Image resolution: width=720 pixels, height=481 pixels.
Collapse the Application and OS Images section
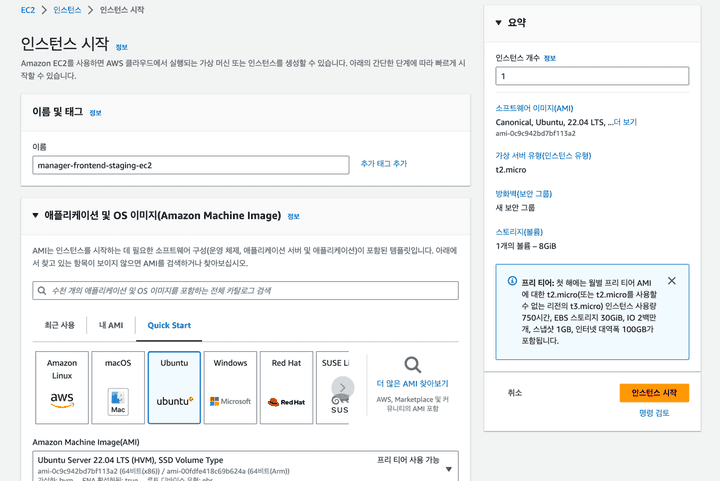[x=37, y=215]
